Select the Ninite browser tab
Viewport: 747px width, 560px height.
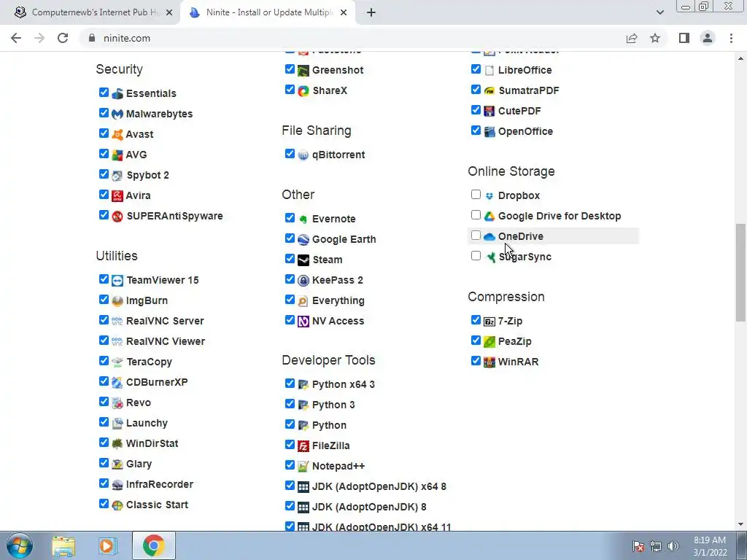pyautogui.click(x=269, y=12)
